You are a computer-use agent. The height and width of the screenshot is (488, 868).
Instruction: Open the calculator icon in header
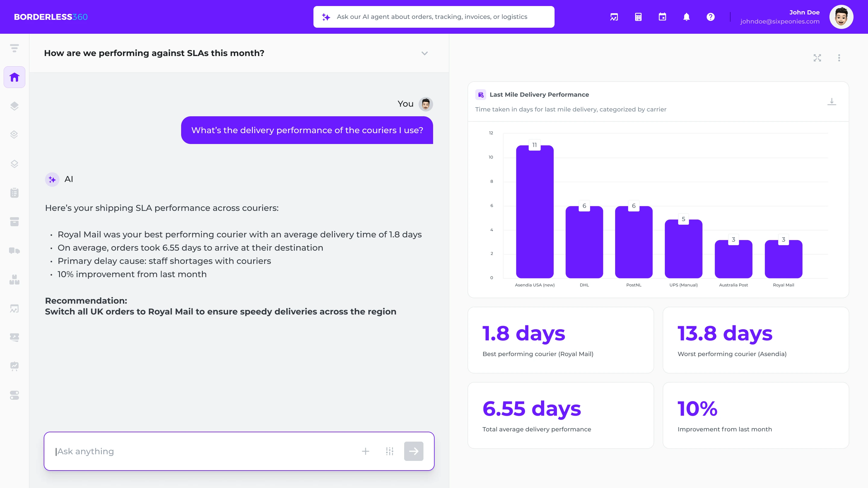click(x=638, y=17)
